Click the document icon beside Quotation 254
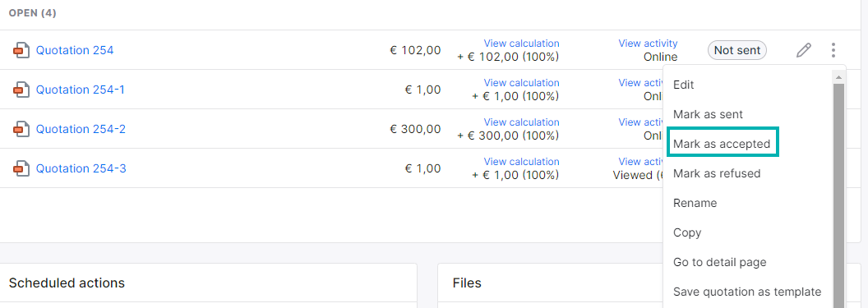 point(21,50)
